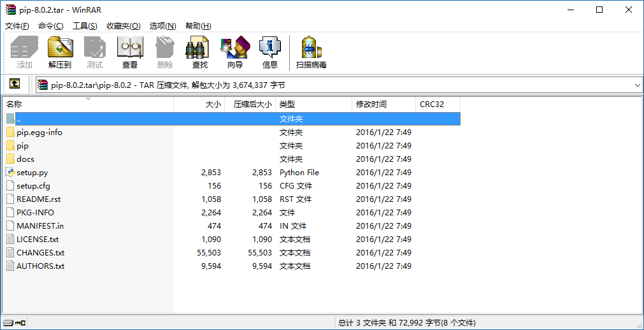644x330 pixels.
Task: Click the modified time of docs folder
Action: tap(383, 159)
